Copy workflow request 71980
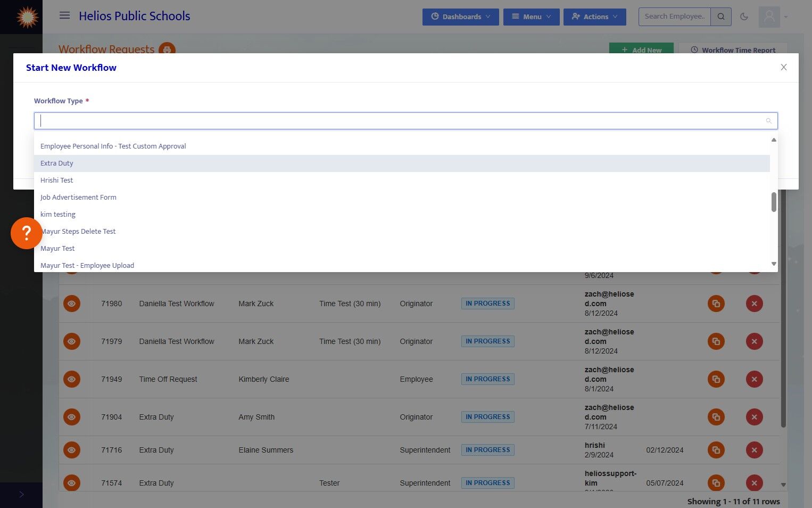 [716, 304]
